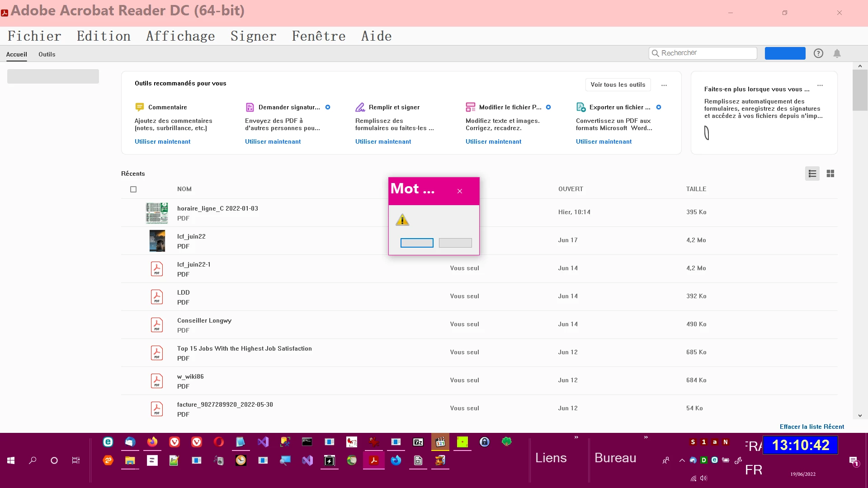Click the Commentaire tool icon
Screen dimensions: 868x488
coord(139,107)
